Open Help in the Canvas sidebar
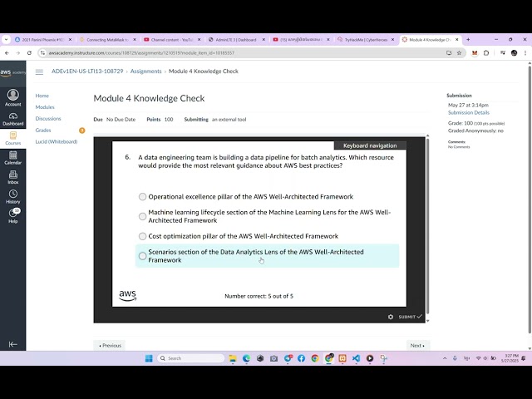Image resolution: width=532 pixels, height=399 pixels. tap(13, 216)
